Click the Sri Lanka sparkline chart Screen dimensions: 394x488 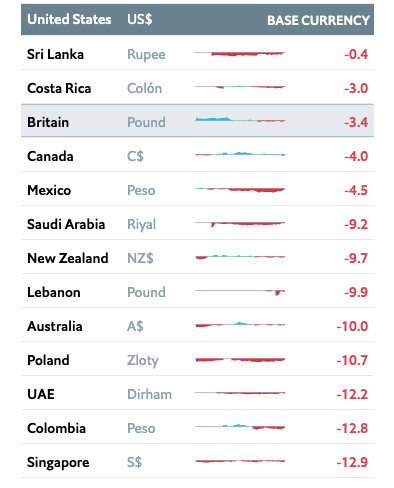240,54
